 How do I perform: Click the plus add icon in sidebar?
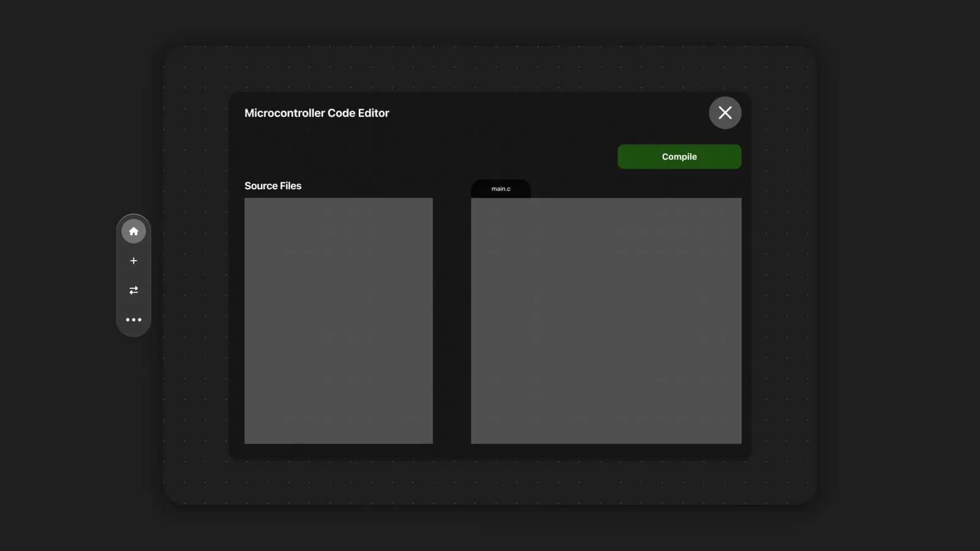pyautogui.click(x=134, y=261)
